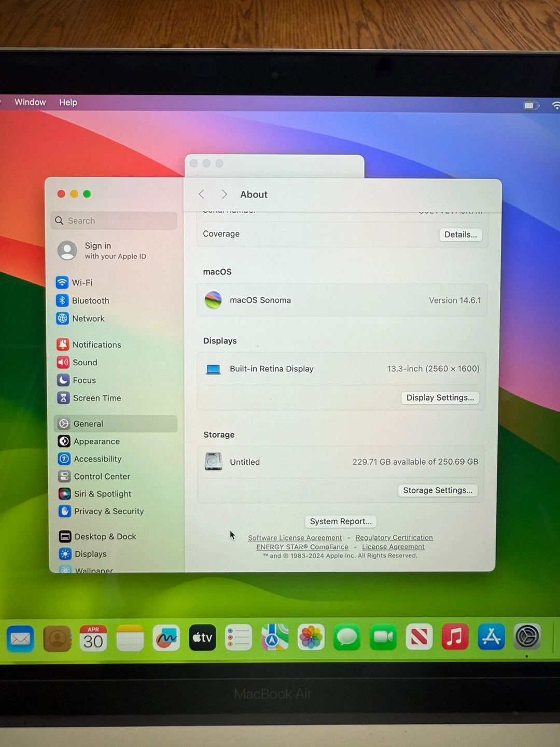This screenshot has height=747, width=560.
Task: Click System Settings icon in the Dock
Action: 527,637
